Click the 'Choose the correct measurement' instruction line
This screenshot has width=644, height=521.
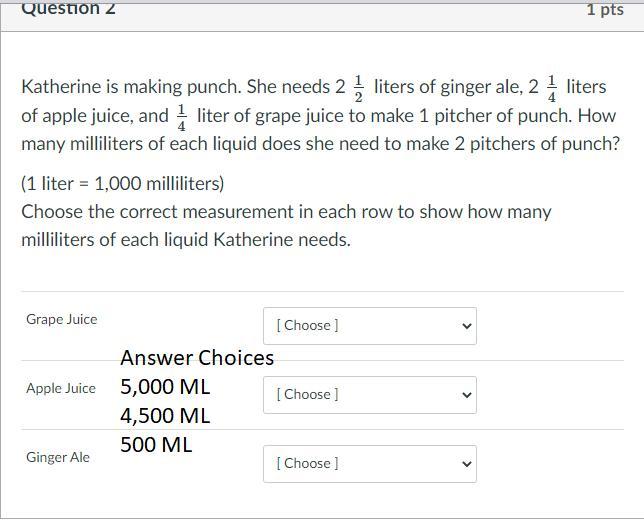pos(286,212)
